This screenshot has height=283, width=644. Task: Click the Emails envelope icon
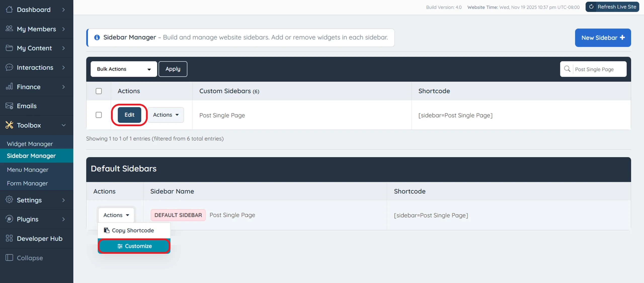pos(9,106)
